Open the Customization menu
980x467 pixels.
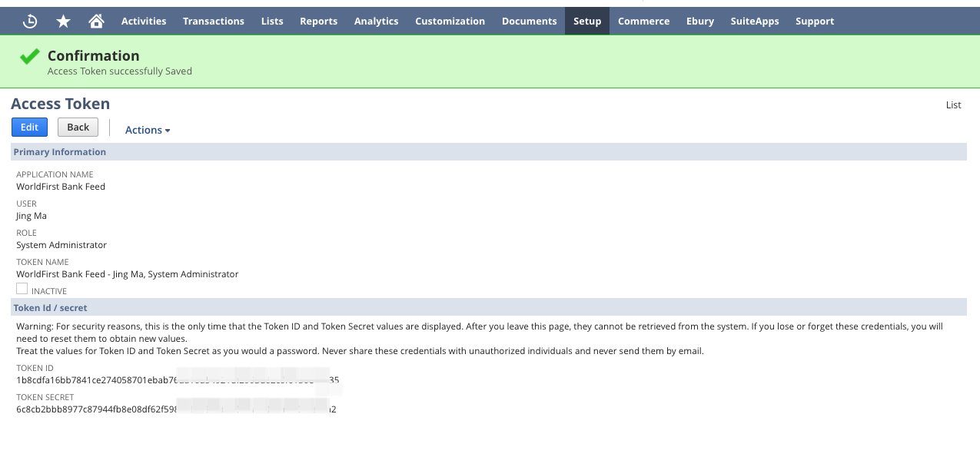click(x=450, y=22)
